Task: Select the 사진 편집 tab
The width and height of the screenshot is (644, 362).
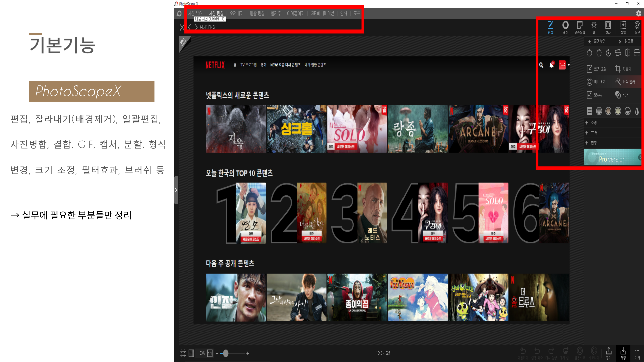Action: (x=216, y=13)
